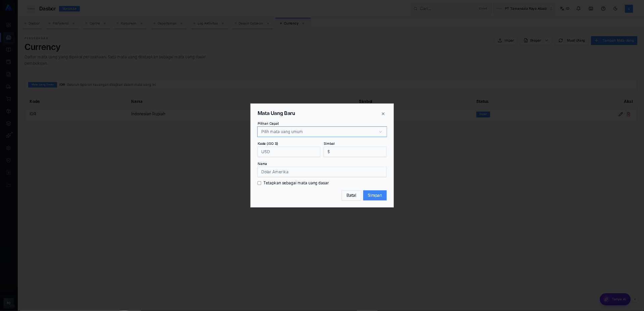Viewport: 644px width, 311px height.
Task: Open the keyboard shortcuts icon
Action: pos(591,9)
